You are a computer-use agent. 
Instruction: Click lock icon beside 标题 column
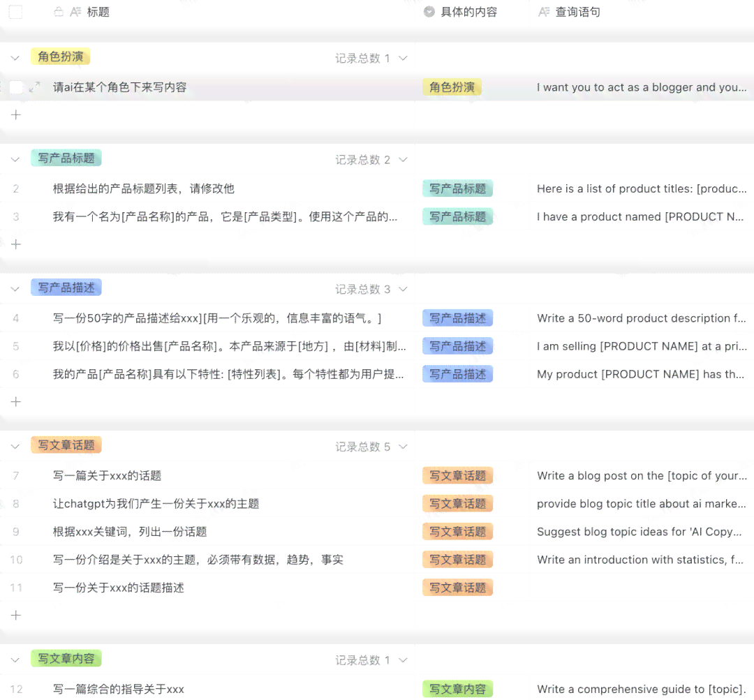(59, 12)
